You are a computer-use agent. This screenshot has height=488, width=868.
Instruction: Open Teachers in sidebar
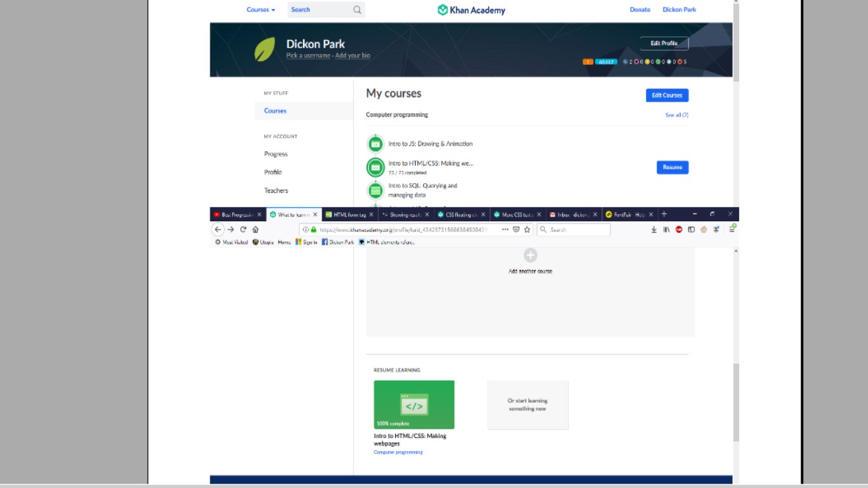coord(276,191)
